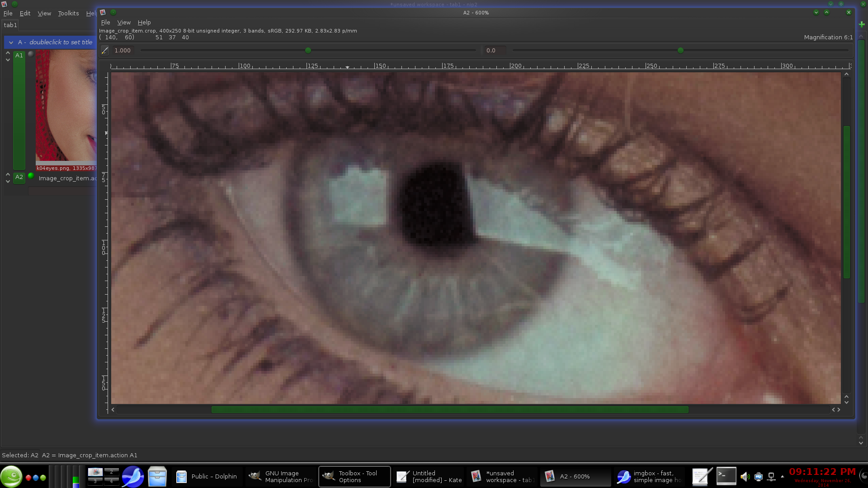
Task: Open View menu in nip2 main window
Action: coord(44,14)
